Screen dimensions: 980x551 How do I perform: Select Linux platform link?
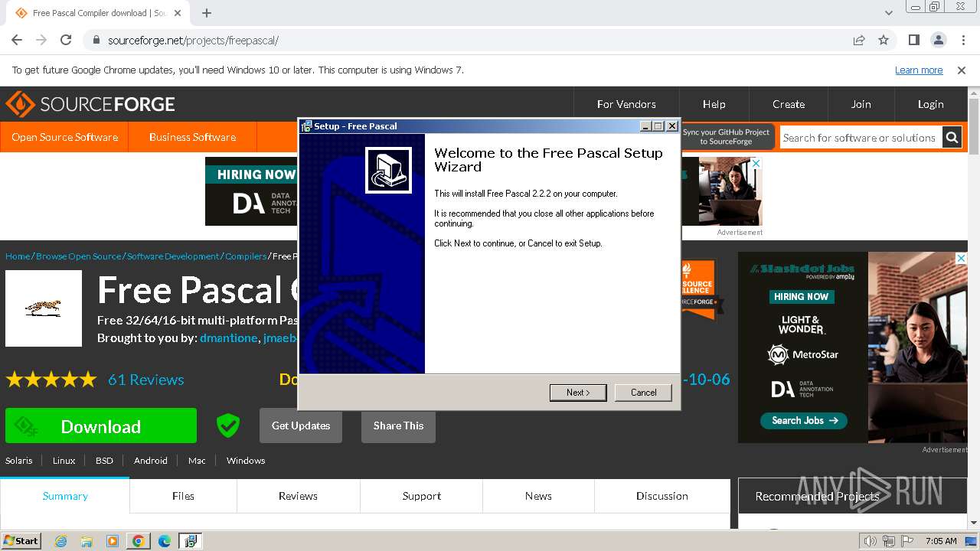(x=64, y=461)
